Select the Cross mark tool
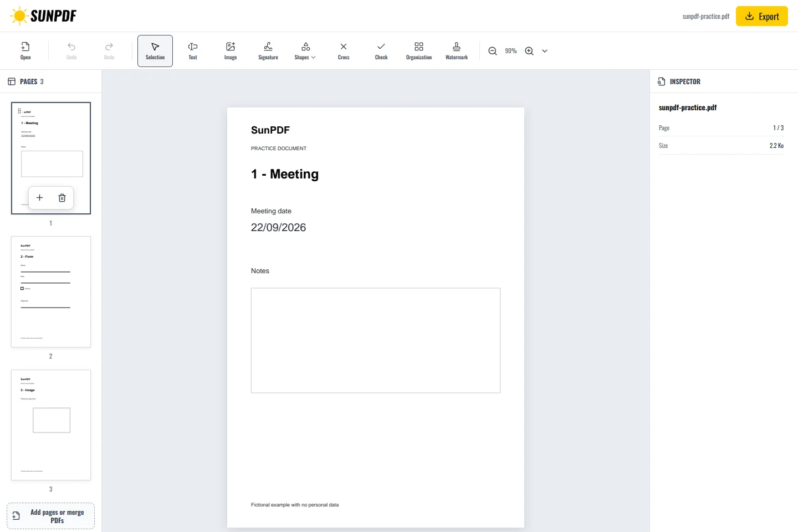 point(344,51)
